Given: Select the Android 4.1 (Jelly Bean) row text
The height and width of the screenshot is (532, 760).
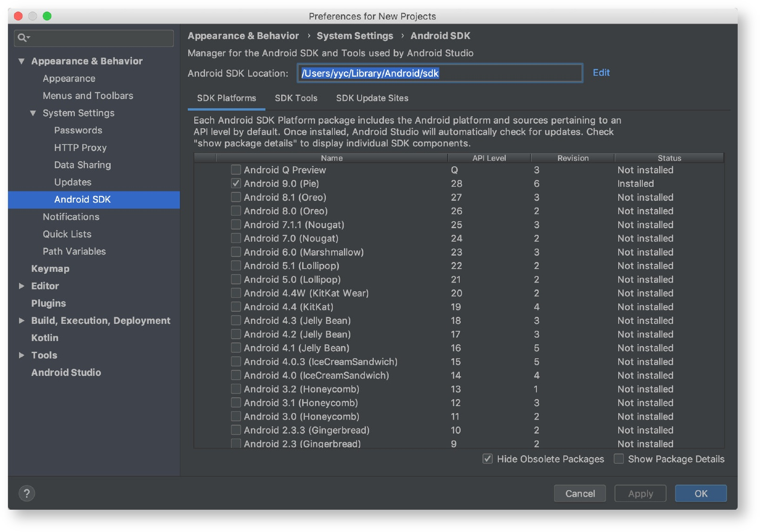Looking at the screenshot, I should coord(297,348).
